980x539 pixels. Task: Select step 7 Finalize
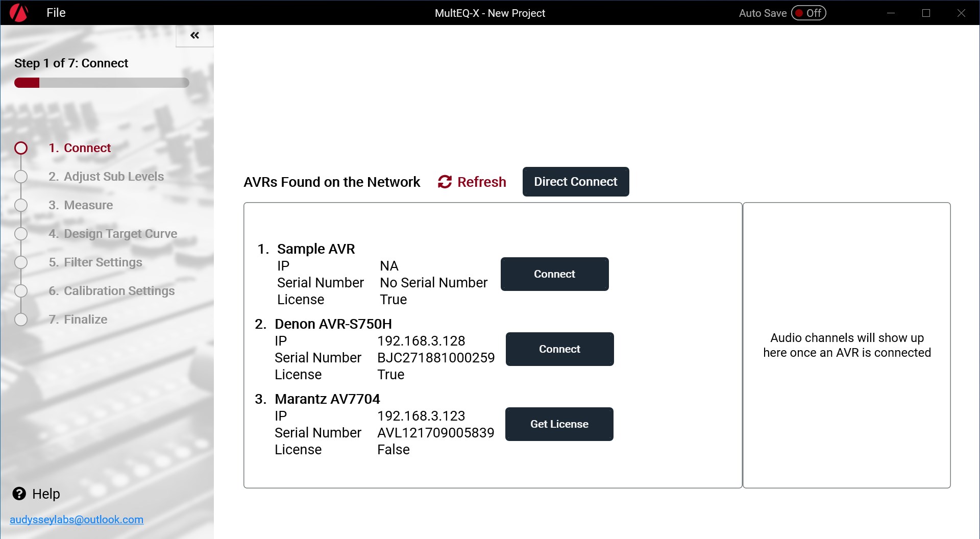tap(78, 320)
